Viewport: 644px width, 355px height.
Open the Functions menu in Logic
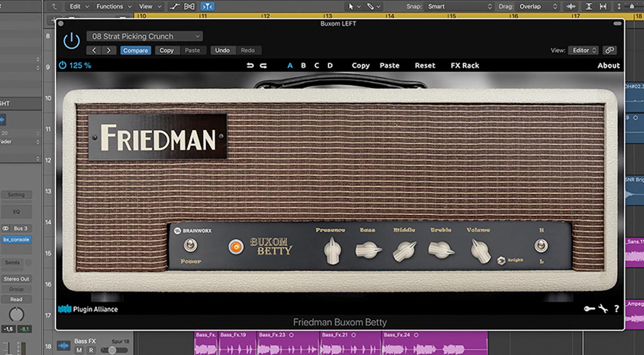113,6
